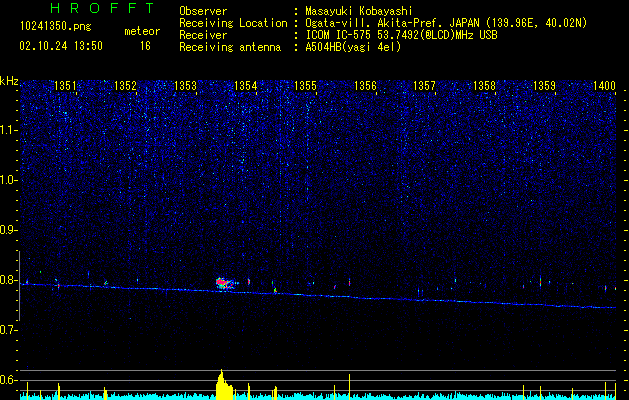The width and height of the screenshot is (629, 400).
Task: Click the 1359 time axis marker
Action: (544, 85)
